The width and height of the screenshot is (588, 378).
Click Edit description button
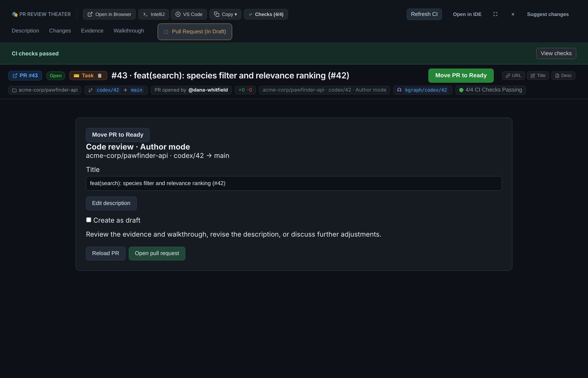coord(111,203)
